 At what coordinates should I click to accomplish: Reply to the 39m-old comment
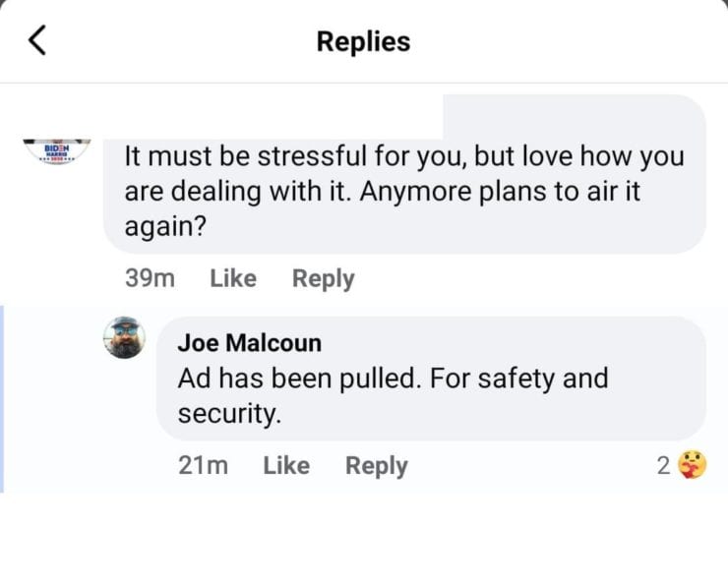click(x=323, y=278)
